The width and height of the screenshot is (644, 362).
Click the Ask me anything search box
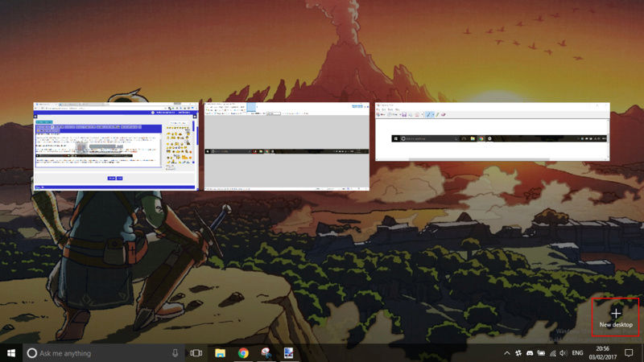pos(103,353)
